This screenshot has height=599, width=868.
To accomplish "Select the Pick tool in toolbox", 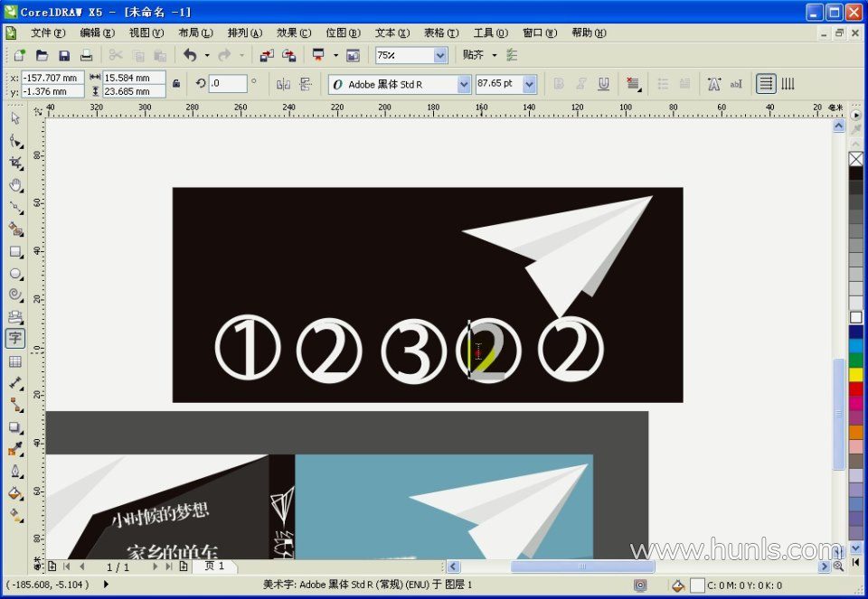I will tap(15, 118).
